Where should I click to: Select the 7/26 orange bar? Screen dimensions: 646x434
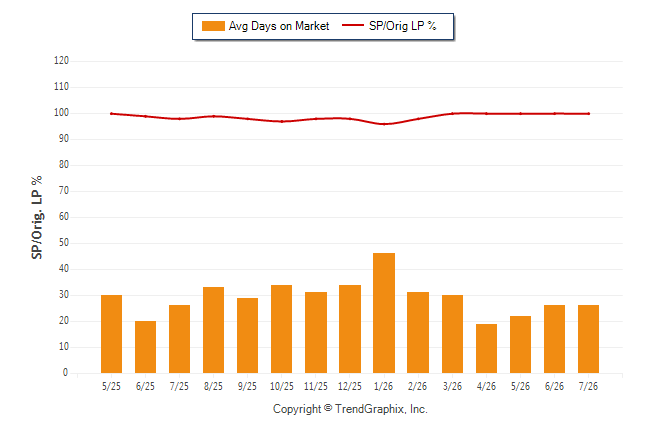click(x=588, y=339)
